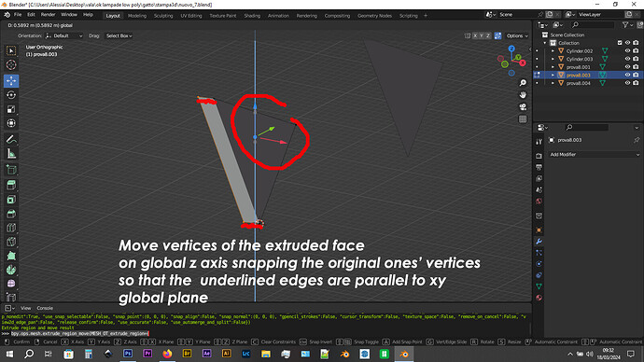Open the outliner filter dropdown
Screen dimensions: 644x362
coord(627,25)
